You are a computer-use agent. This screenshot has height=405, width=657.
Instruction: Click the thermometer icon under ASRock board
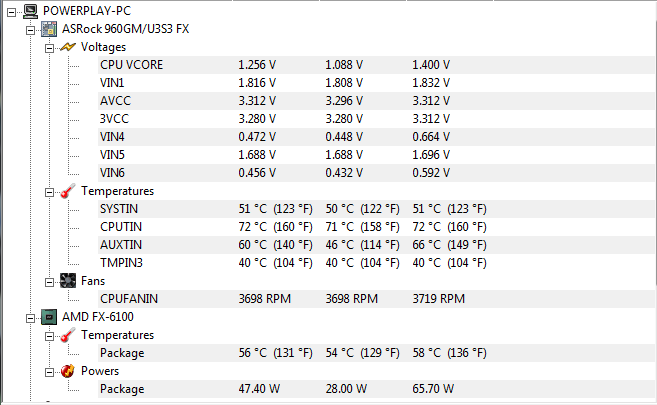pos(68,191)
